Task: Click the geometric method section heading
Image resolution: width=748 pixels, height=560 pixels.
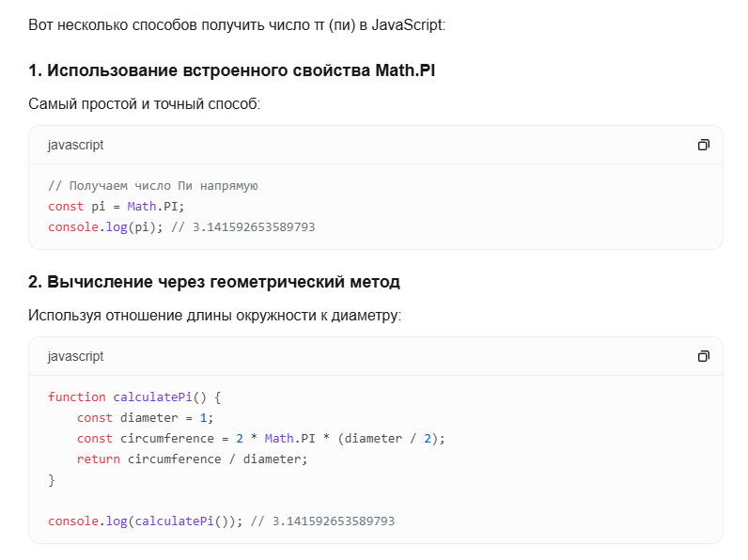Action: pos(213,282)
